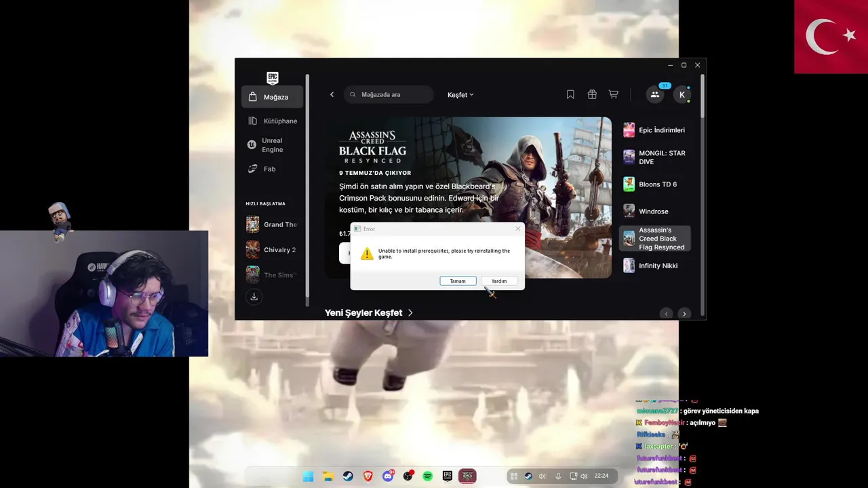Open File Explorer from the taskbar
The image size is (868, 488).
(x=328, y=476)
